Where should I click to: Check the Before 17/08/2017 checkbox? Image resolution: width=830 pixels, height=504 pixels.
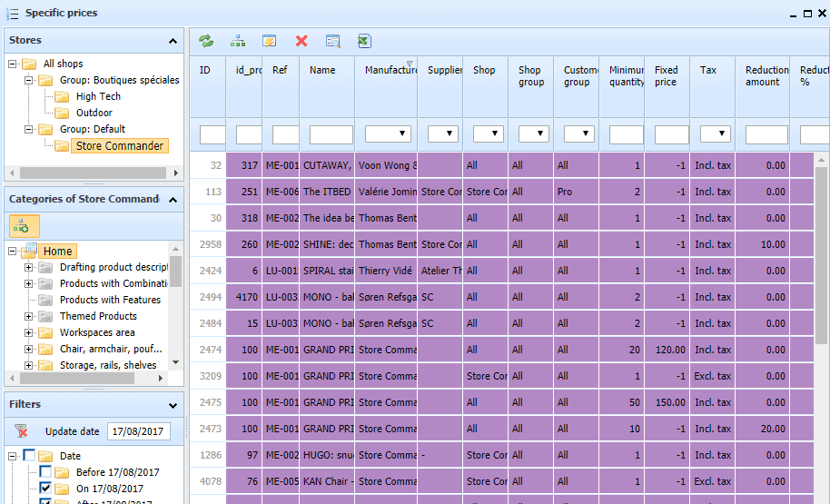tap(45, 472)
